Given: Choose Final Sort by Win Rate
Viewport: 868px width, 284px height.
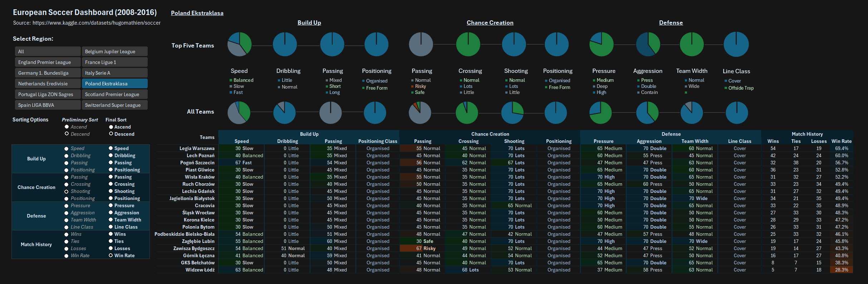Looking at the screenshot, I should [x=111, y=255].
